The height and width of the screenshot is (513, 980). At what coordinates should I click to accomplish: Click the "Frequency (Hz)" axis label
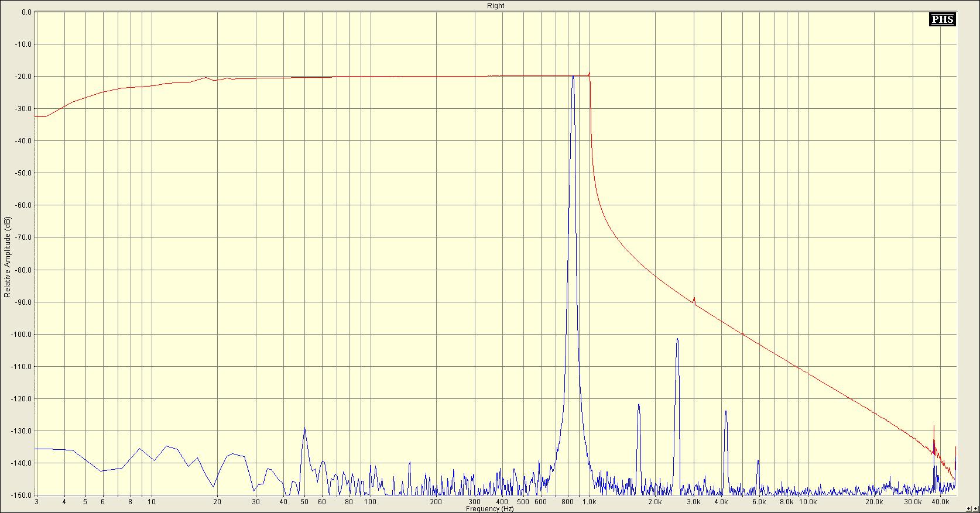[x=489, y=509]
